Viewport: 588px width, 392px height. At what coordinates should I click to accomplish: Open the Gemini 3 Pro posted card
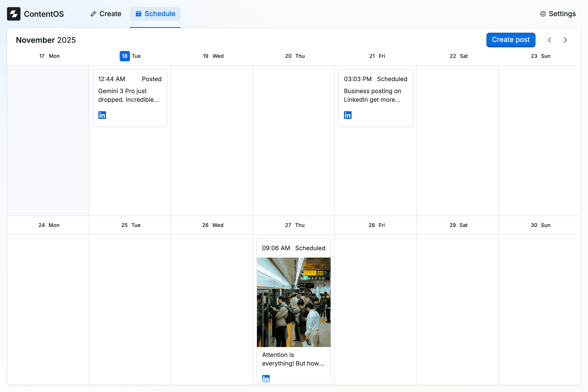[x=130, y=97]
